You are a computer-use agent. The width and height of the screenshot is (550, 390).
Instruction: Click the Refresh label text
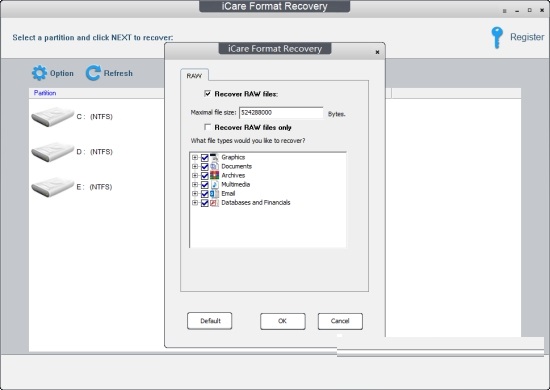coord(118,73)
